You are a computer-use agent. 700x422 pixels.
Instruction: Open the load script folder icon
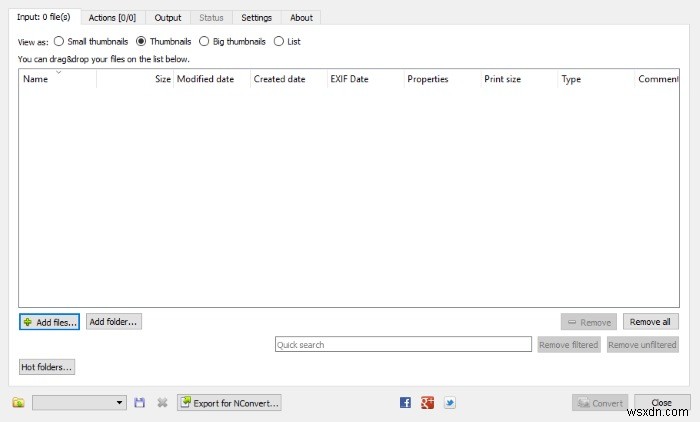pyautogui.click(x=18, y=403)
